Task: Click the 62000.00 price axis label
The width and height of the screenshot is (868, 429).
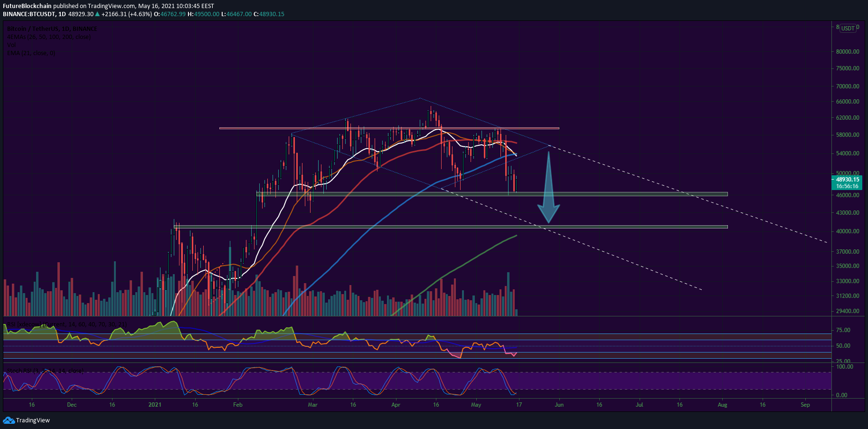Action: [x=848, y=118]
